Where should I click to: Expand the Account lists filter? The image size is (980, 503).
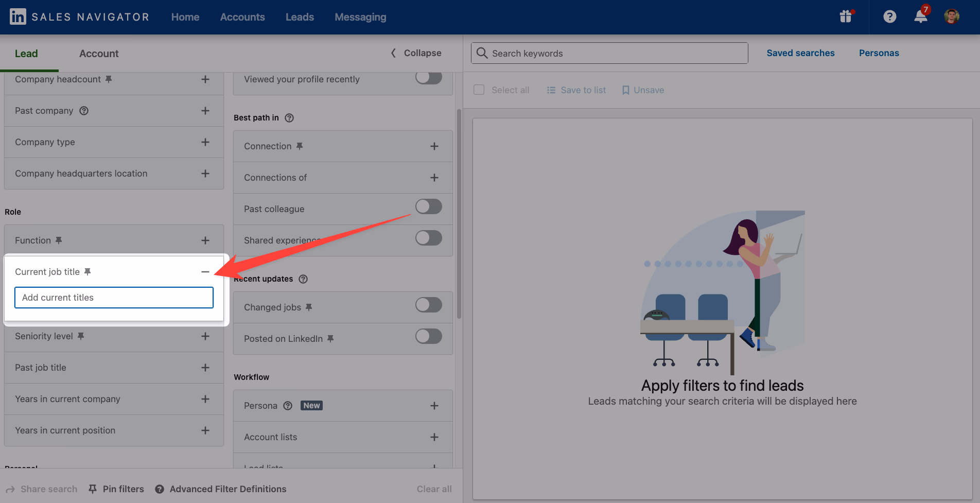tap(434, 437)
